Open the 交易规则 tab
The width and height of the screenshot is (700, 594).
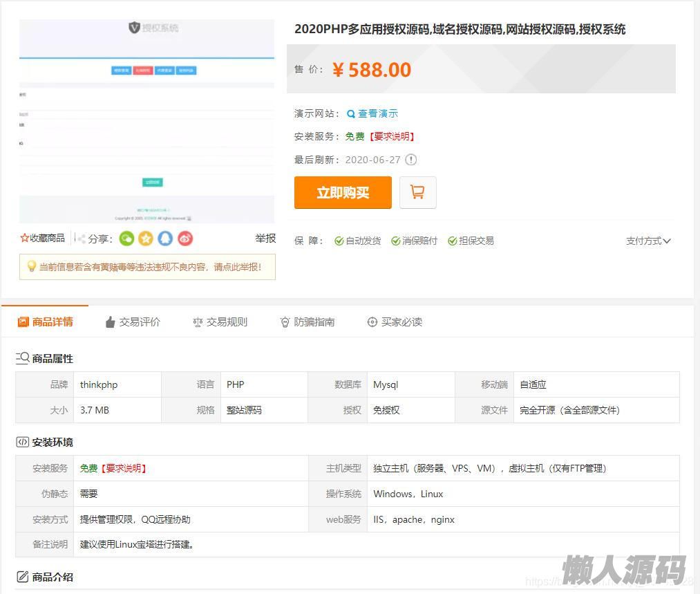click(x=220, y=322)
